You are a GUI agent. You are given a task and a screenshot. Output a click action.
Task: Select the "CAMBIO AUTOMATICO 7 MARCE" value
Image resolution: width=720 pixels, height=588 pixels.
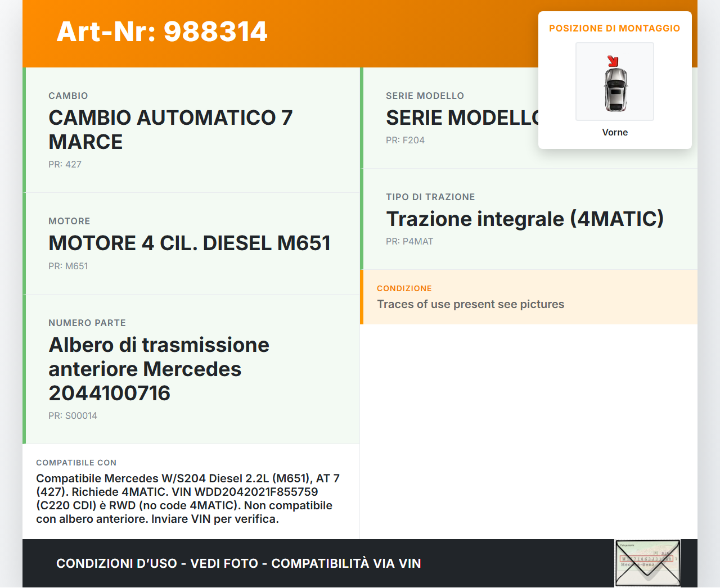click(x=170, y=130)
